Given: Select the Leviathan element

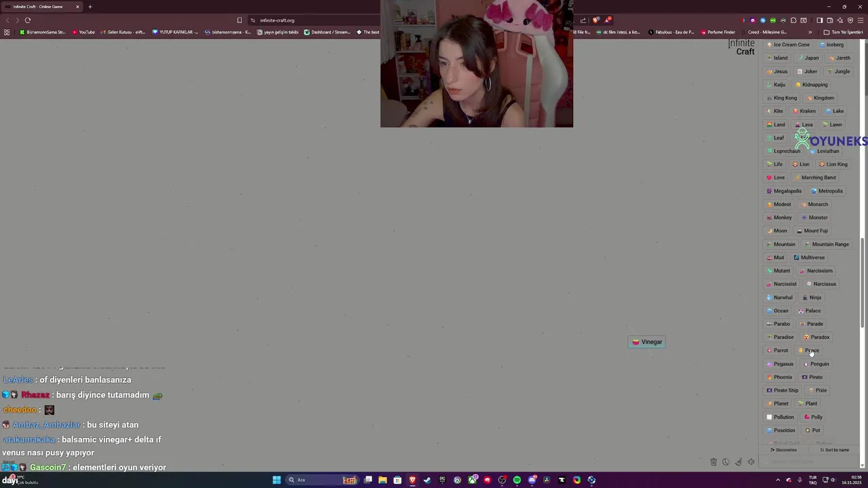Looking at the screenshot, I should 824,151.
